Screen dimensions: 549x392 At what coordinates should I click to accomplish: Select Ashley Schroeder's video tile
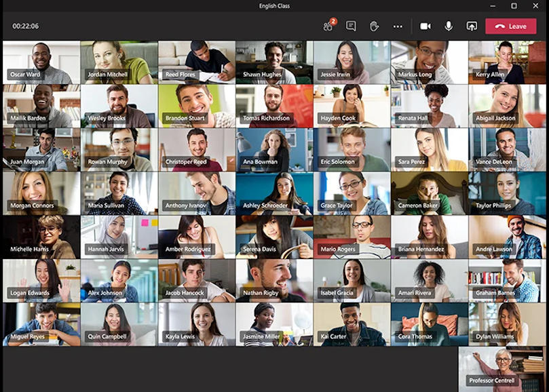point(274,193)
